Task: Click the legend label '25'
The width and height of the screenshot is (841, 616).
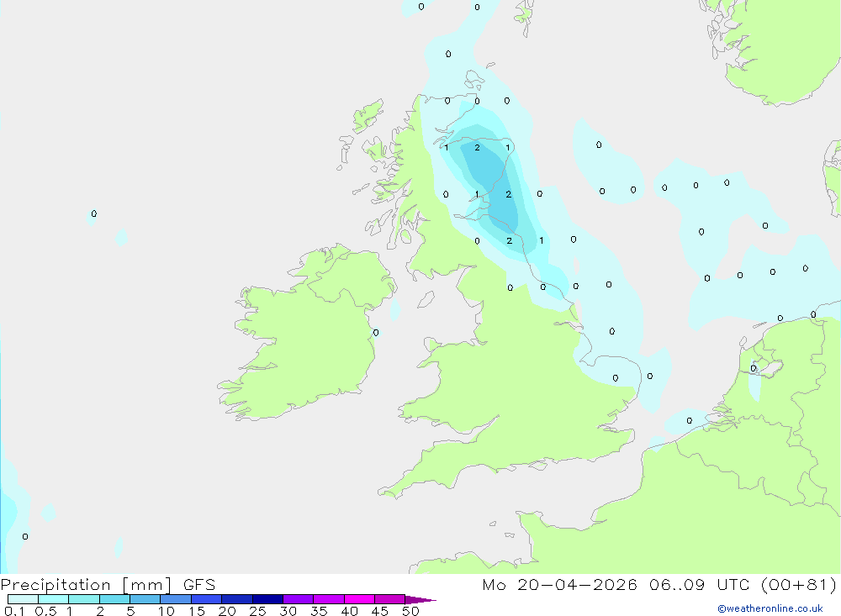Action: pyautogui.click(x=257, y=611)
